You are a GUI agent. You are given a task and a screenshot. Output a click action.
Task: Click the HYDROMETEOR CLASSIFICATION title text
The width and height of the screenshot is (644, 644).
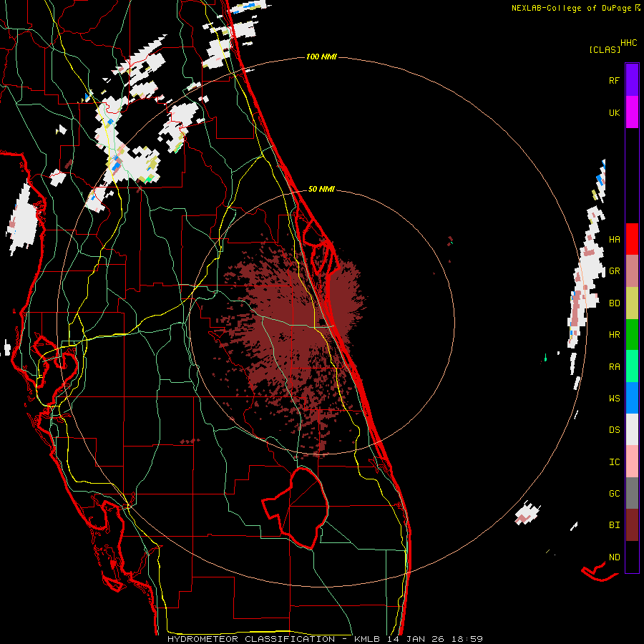point(251,639)
